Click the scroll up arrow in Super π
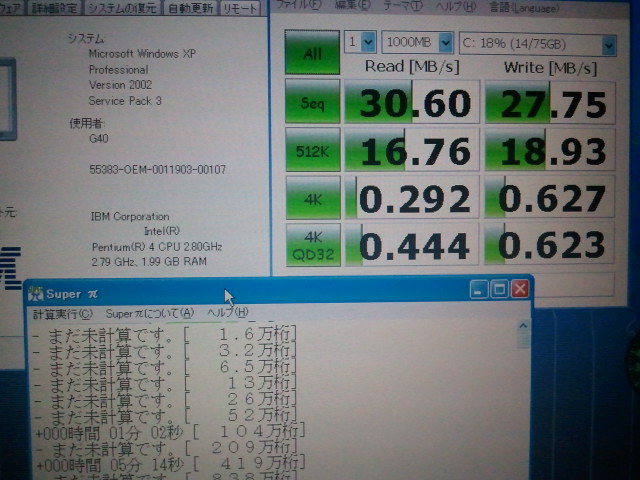Image resolution: width=640 pixels, height=480 pixels. (523, 326)
